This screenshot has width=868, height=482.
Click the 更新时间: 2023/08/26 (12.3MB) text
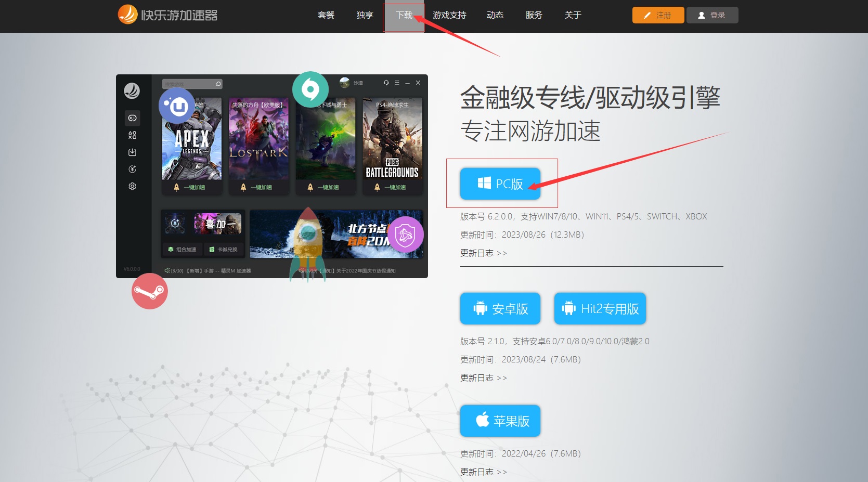click(522, 235)
